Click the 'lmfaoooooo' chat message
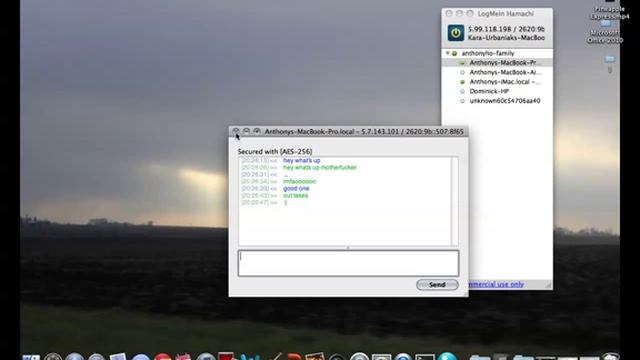 299,181
